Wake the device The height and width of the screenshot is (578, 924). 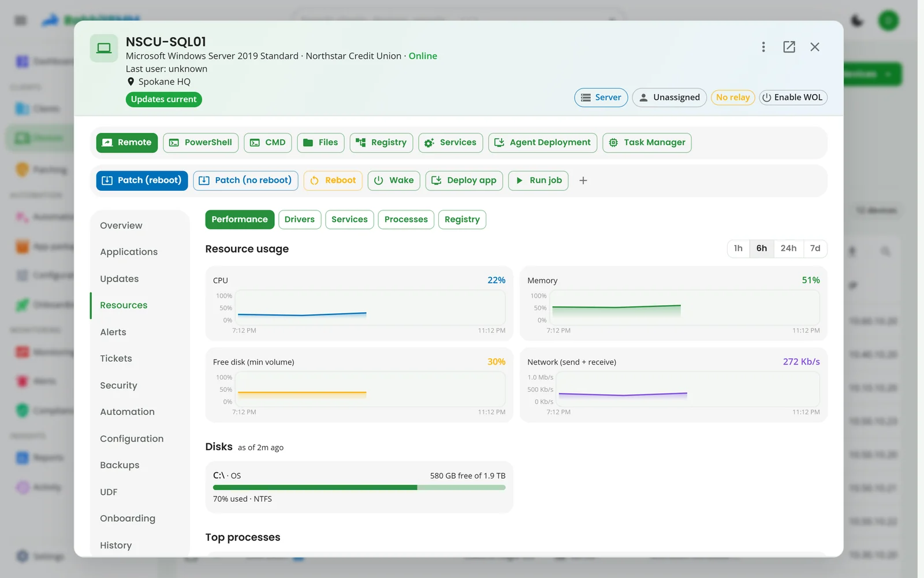(x=394, y=181)
